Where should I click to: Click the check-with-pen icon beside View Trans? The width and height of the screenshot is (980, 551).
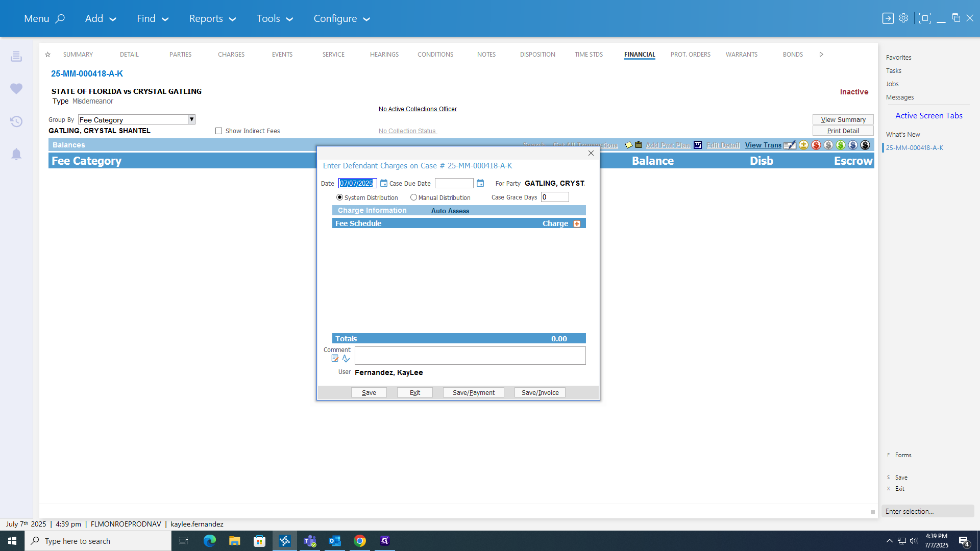pyautogui.click(x=790, y=145)
